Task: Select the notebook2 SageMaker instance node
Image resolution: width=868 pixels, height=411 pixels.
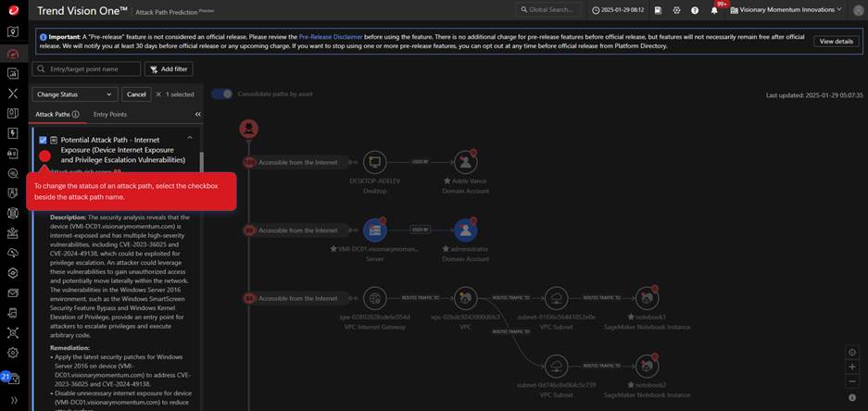Action: click(648, 366)
